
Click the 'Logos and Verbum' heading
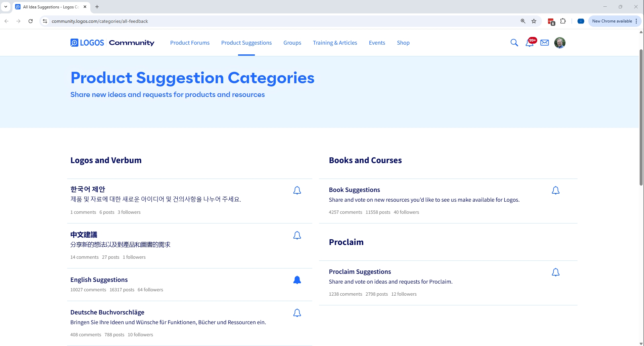pos(106,160)
